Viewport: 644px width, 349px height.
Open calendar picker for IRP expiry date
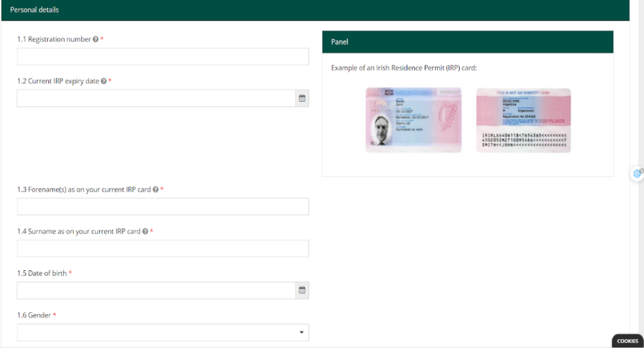301,99
